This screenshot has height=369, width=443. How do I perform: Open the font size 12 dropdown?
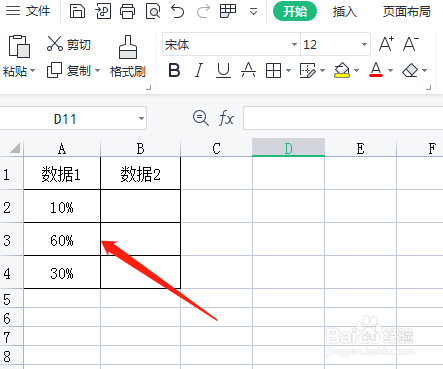(364, 44)
